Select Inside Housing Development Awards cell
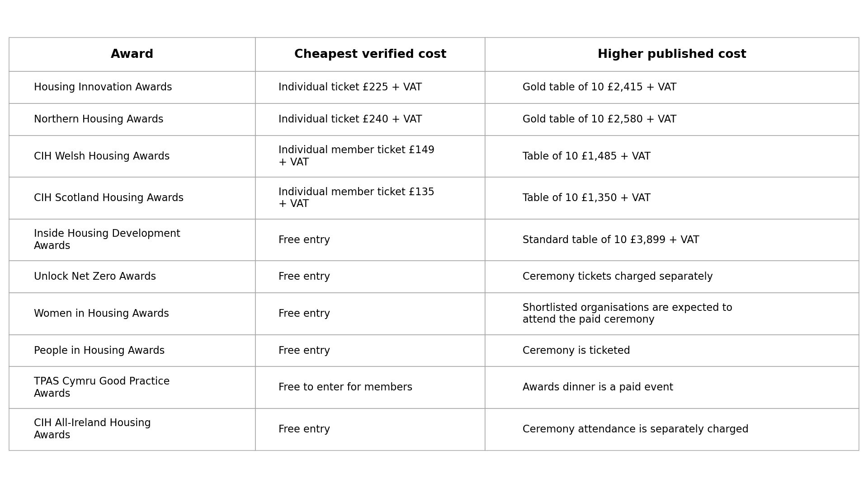The height and width of the screenshot is (488, 868). (132, 240)
